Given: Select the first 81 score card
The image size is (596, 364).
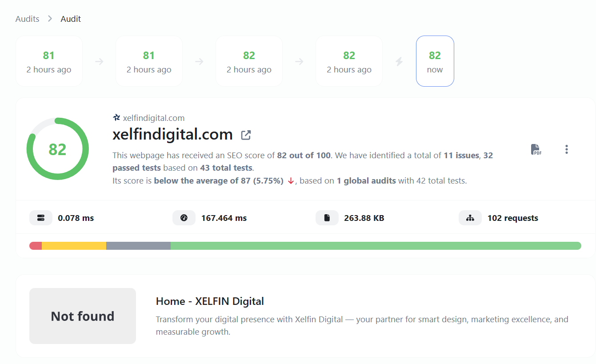Looking at the screenshot, I should point(49,61).
